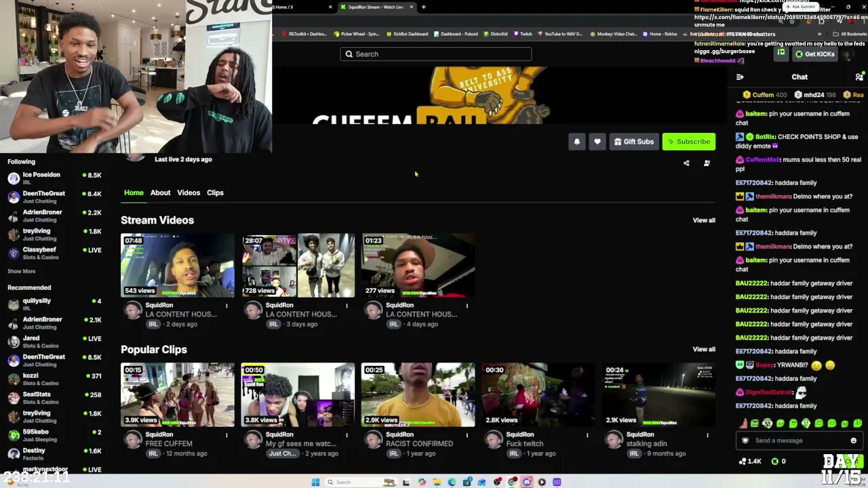Screen dimensions: 868x488
Task: Click the Send a message chat box
Action: pos(799,441)
